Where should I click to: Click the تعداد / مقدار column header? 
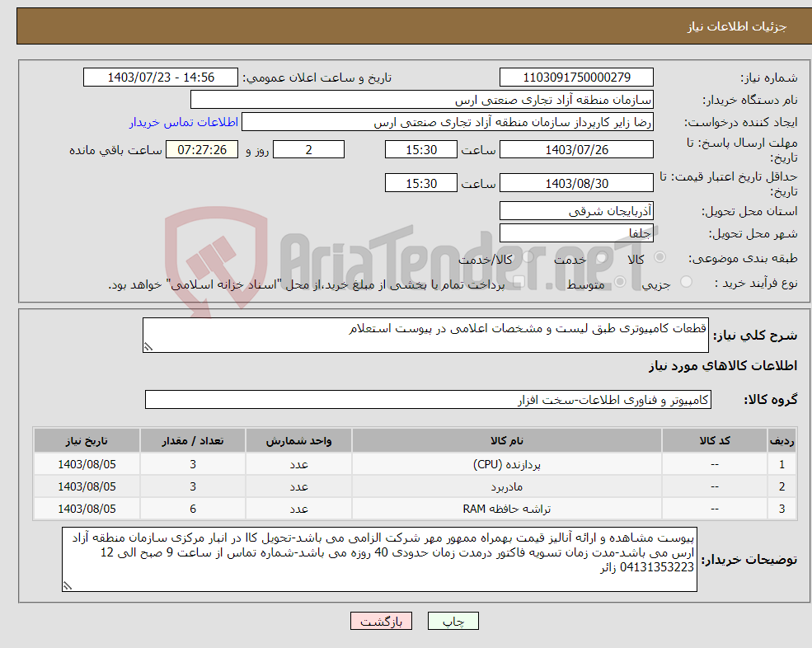point(193,441)
